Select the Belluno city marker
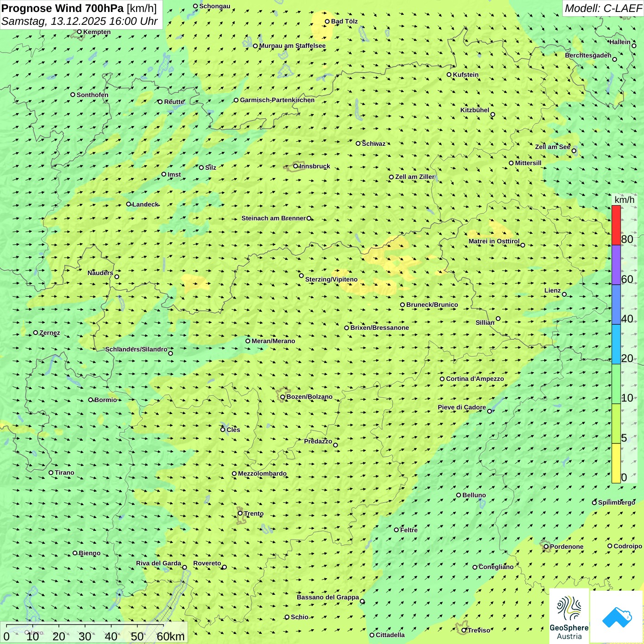Screen dimensions: 644x644 point(459,495)
